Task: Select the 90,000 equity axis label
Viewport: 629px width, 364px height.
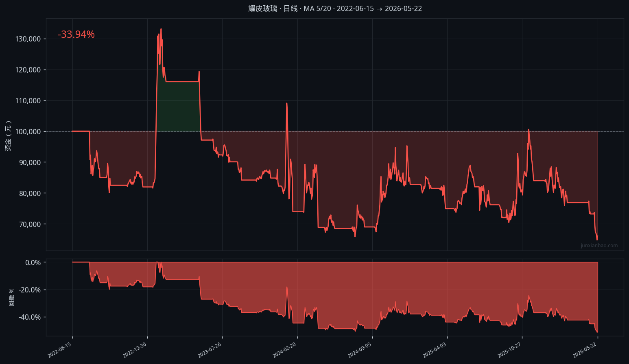Action: point(29,163)
